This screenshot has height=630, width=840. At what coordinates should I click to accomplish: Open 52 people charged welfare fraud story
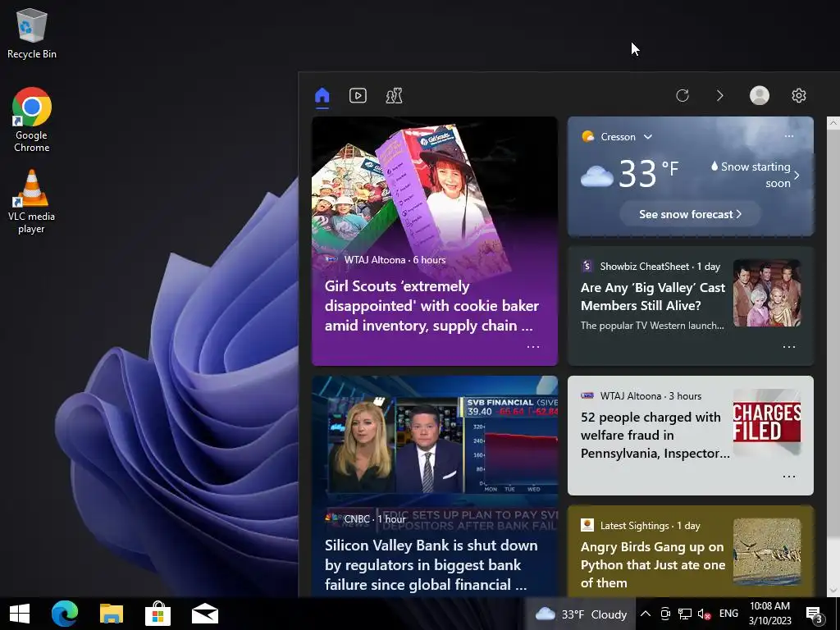tap(655, 435)
